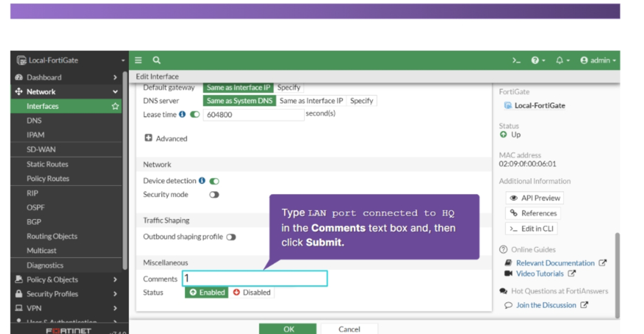
Task: Open the notifications bell menu
Action: pyautogui.click(x=563, y=60)
